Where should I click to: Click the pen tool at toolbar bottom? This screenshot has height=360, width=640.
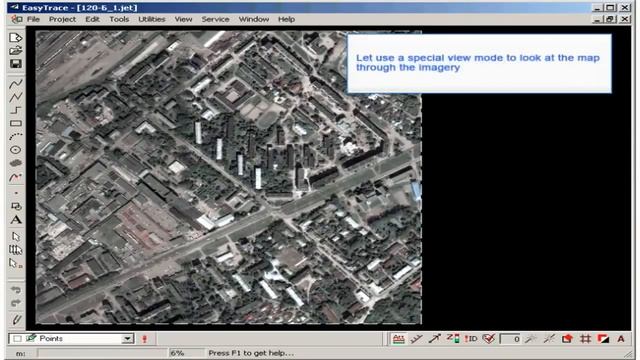tap(16, 319)
